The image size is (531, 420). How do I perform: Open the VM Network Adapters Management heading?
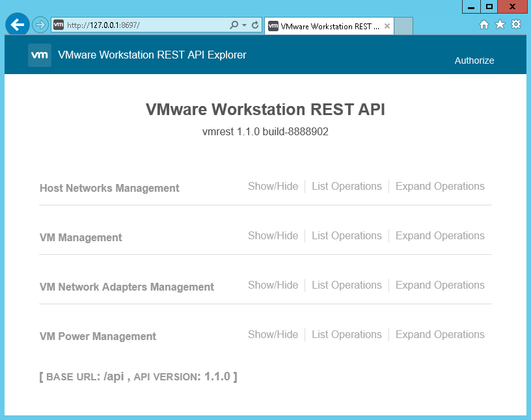(x=127, y=287)
